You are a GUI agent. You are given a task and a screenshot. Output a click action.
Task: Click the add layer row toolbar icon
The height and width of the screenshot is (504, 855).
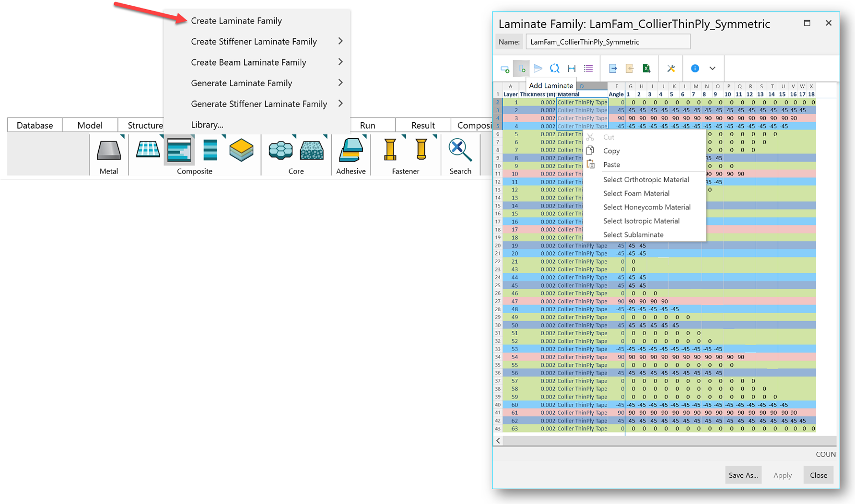click(505, 69)
